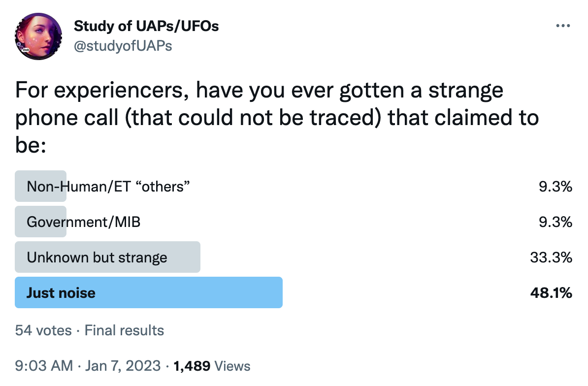Image resolution: width=588 pixels, height=386 pixels.
Task: Click the Final results label
Action: [124, 330]
